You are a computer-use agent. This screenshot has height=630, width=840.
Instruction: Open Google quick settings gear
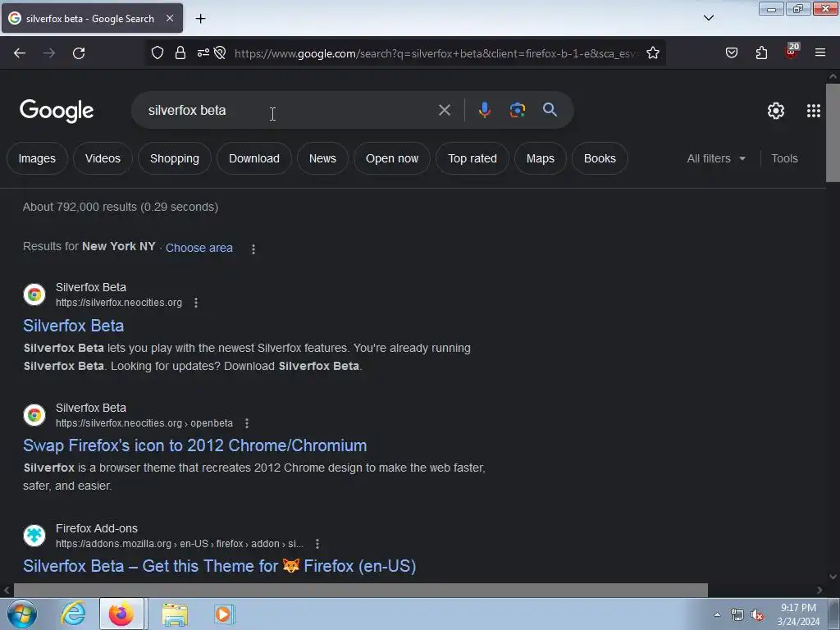tap(776, 111)
